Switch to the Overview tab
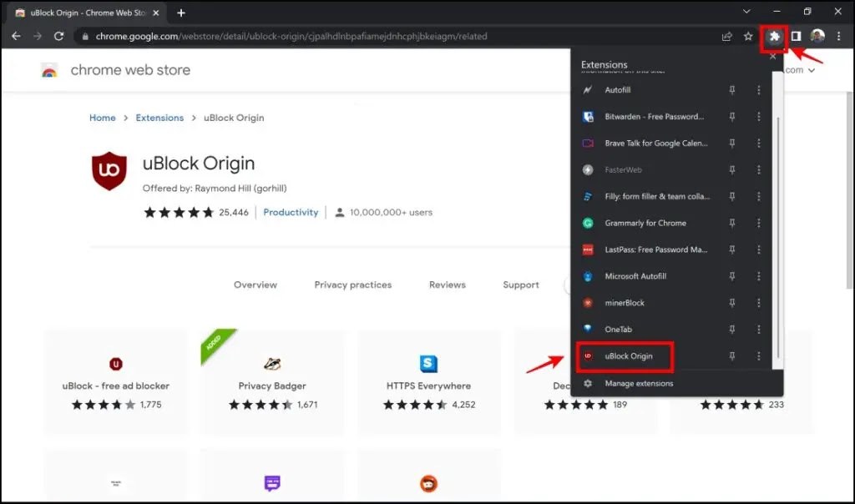Screen dimensions: 855x504 (255, 285)
